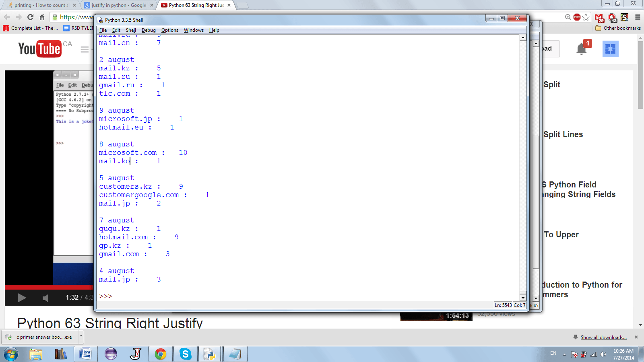The width and height of the screenshot is (644, 362).
Task: Click the URL address bar
Action: click(76, 17)
